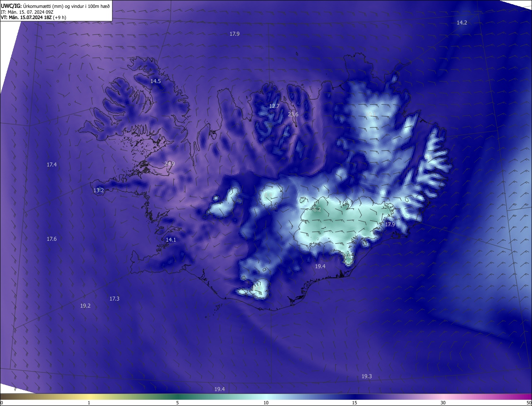Click the 14.2 value label
The height and width of the screenshot is (406, 532).
[x=462, y=22]
